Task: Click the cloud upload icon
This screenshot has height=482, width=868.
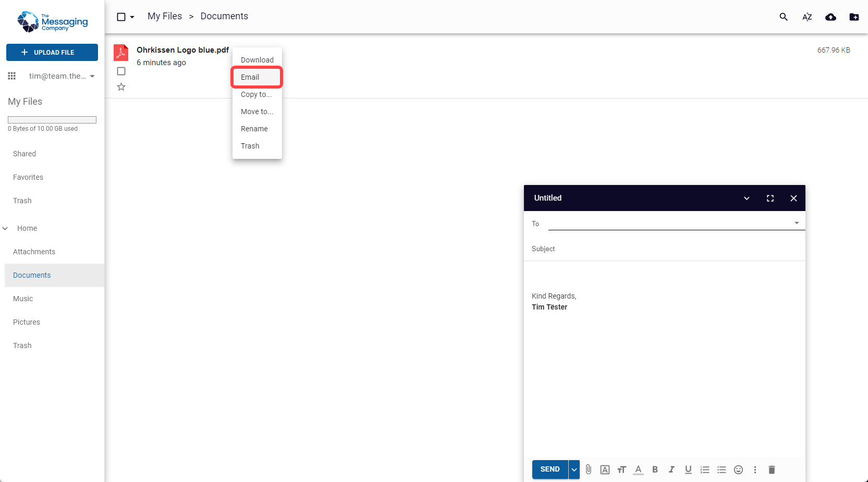Action: [x=830, y=17]
